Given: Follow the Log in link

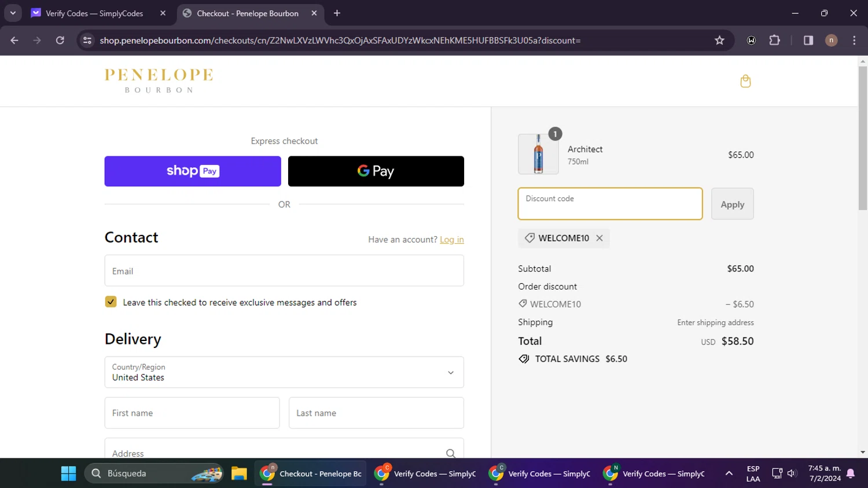Looking at the screenshot, I should pos(452,240).
